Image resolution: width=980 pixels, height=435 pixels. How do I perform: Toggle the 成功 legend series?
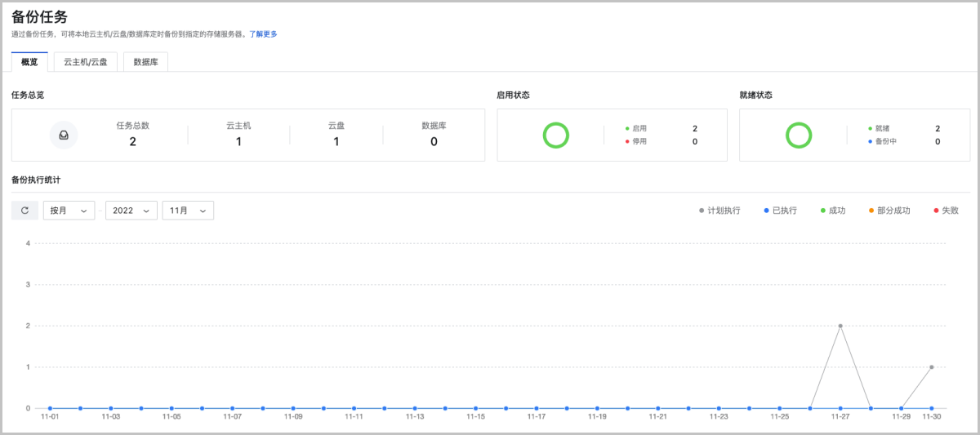(832, 211)
